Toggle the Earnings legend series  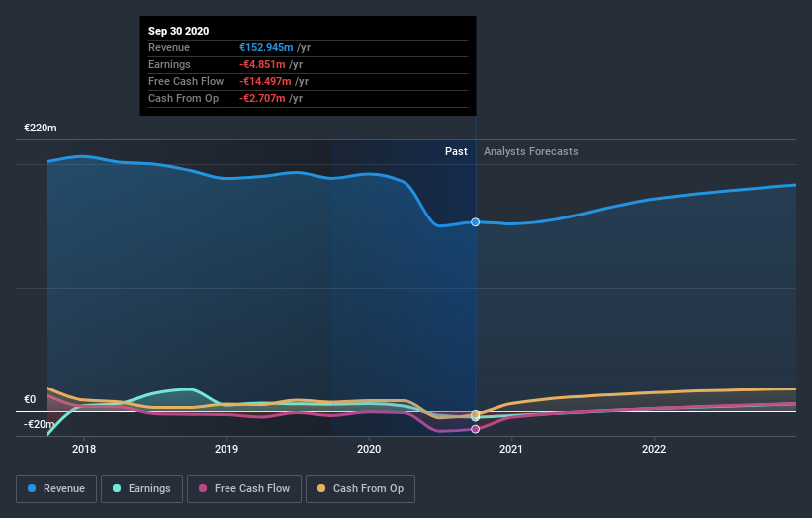pyautogui.click(x=141, y=489)
